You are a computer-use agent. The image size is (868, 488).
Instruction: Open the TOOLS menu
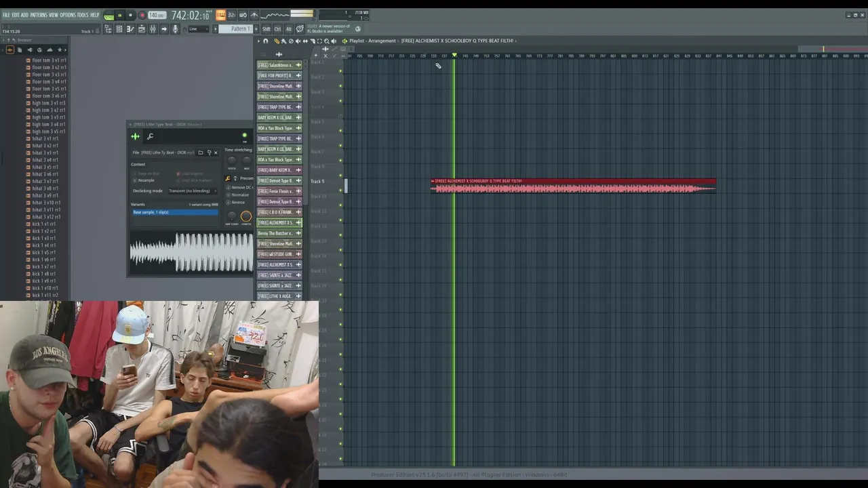click(x=83, y=15)
